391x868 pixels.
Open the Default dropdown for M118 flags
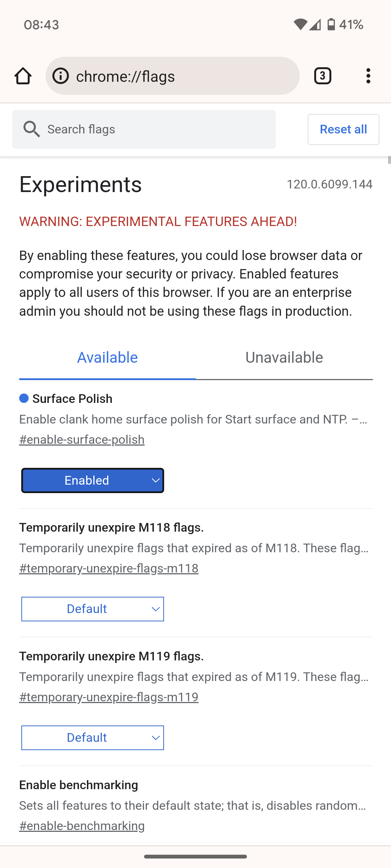click(93, 609)
